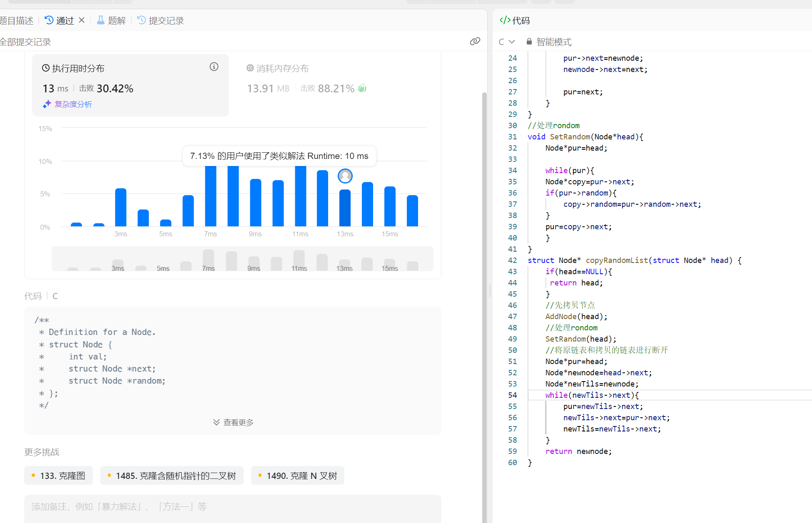Open the 复杂度分析 link
812x523 pixels.
click(x=73, y=104)
